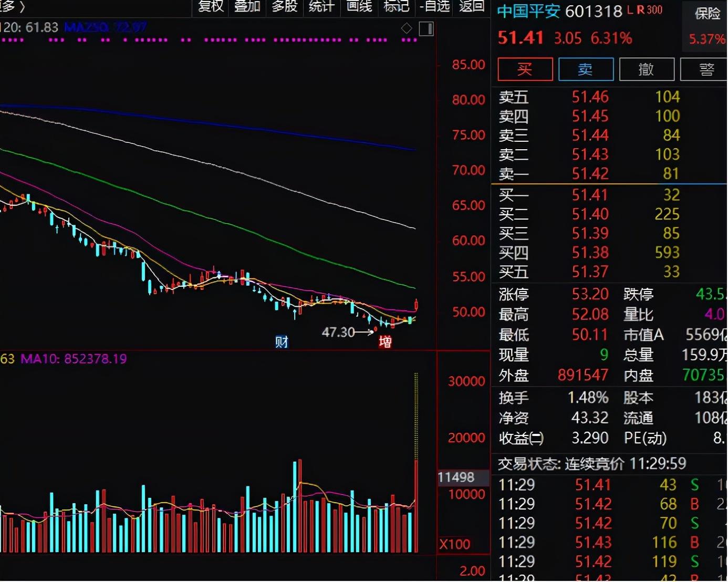Click the 增 marker on chart

click(386, 342)
